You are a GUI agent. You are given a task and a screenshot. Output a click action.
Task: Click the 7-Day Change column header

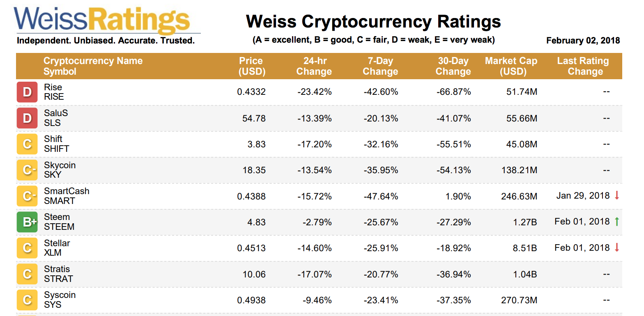pos(380,66)
